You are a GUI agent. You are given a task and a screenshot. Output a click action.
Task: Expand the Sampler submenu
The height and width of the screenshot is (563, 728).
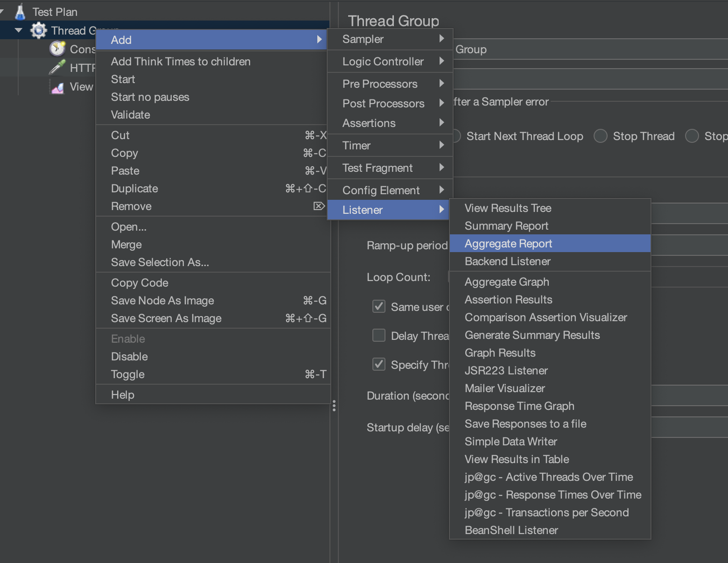pyautogui.click(x=390, y=39)
